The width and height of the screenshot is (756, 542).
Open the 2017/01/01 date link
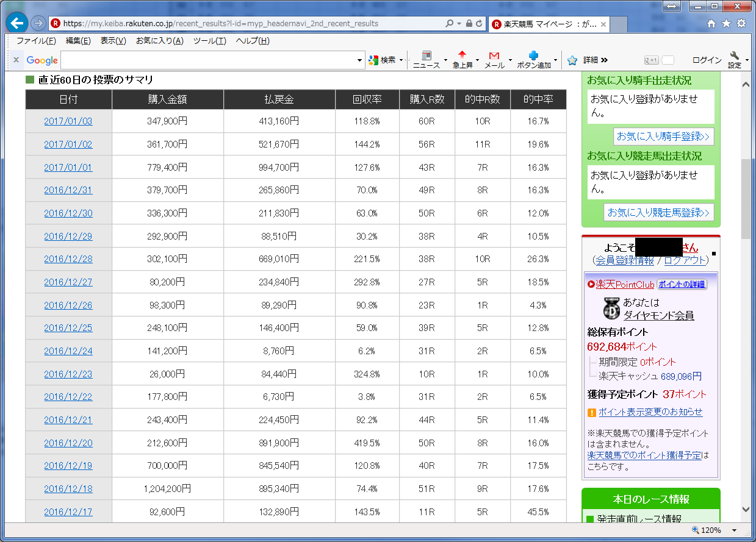pos(68,167)
